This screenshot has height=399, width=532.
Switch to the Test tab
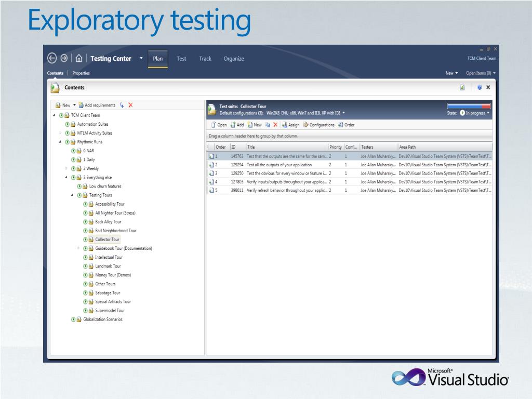coord(181,59)
